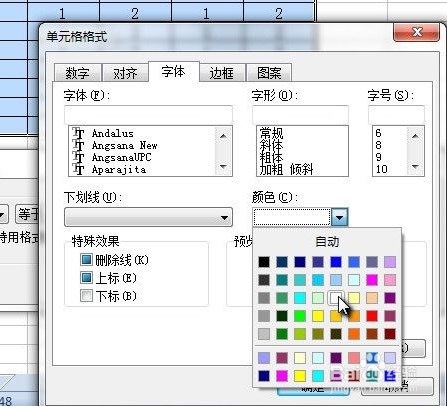
Task: Choose the 自动 automatic color option
Action: tap(327, 241)
